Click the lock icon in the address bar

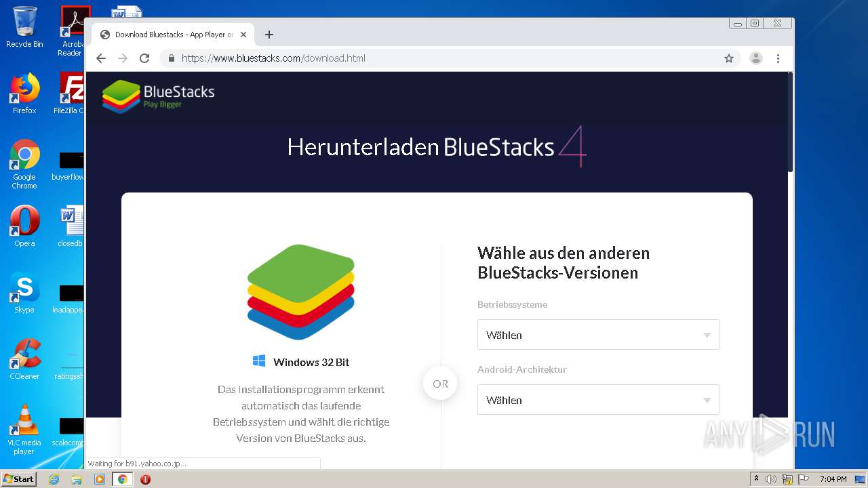click(x=172, y=58)
